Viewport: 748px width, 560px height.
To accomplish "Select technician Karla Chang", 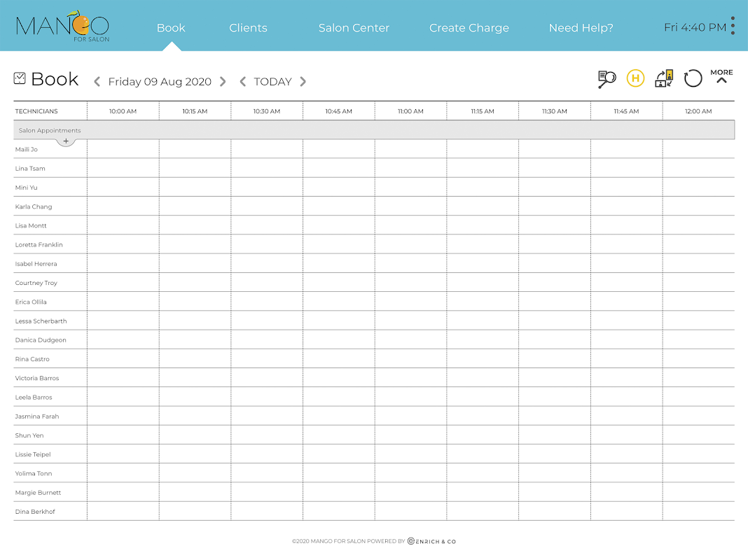I will tap(34, 206).
